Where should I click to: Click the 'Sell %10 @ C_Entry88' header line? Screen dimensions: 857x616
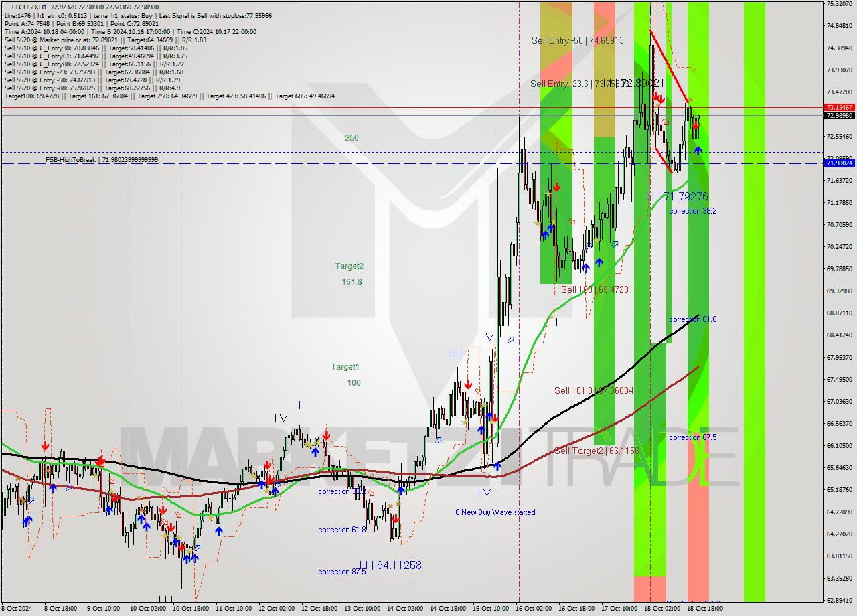point(94,64)
